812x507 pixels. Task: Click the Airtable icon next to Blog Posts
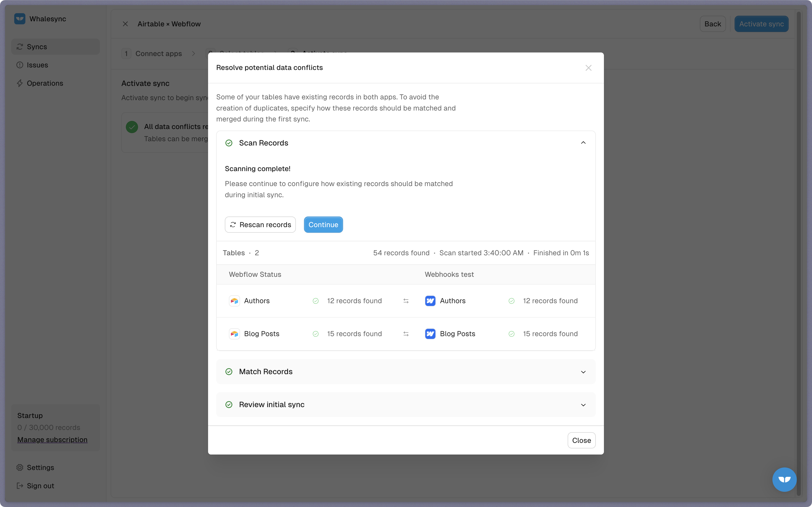(x=234, y=334)
